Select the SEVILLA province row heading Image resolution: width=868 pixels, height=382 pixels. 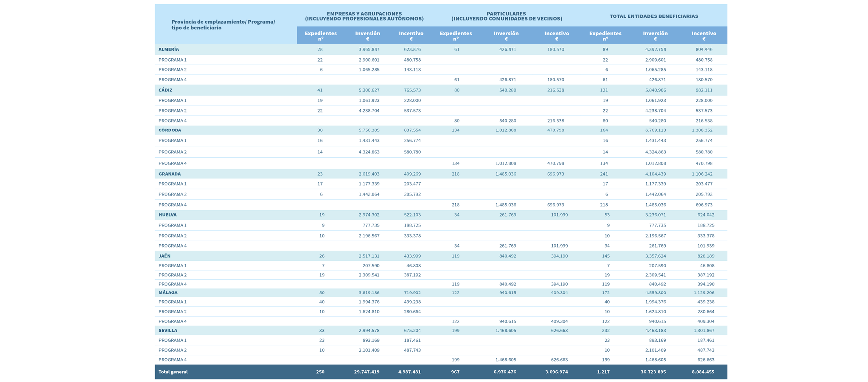point(168,330)
